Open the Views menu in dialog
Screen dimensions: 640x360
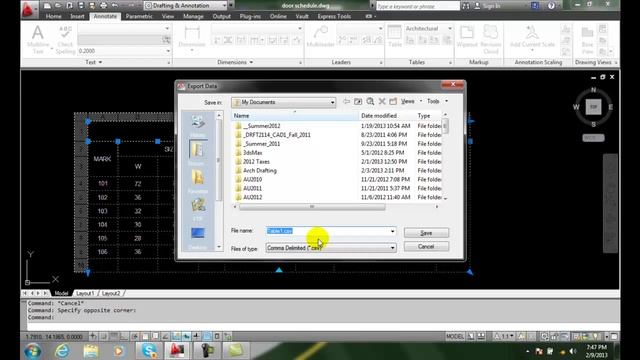(409, 101)
